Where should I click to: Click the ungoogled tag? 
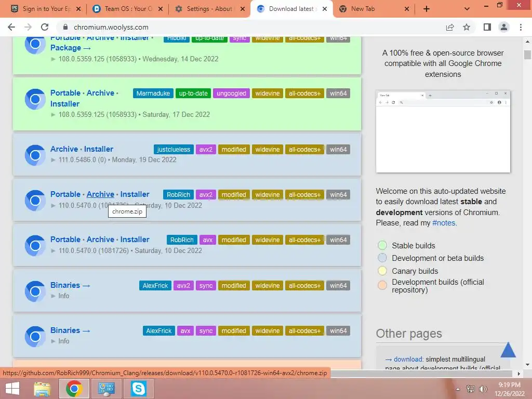[231, 94]
